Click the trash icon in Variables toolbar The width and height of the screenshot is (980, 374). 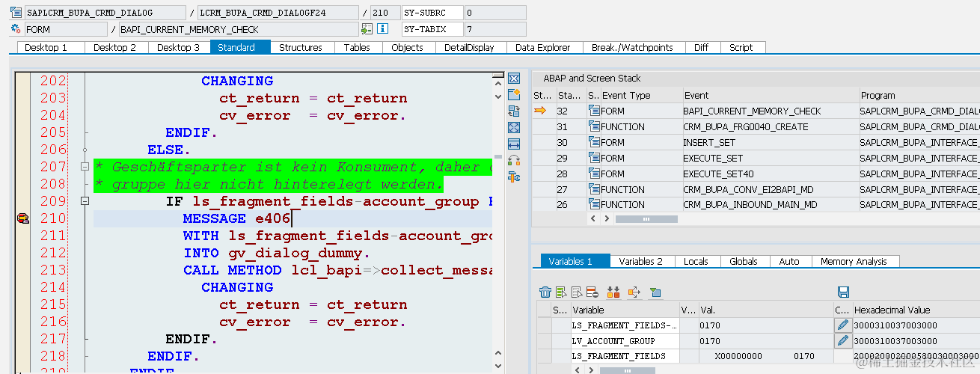click(x=545, y=292)
